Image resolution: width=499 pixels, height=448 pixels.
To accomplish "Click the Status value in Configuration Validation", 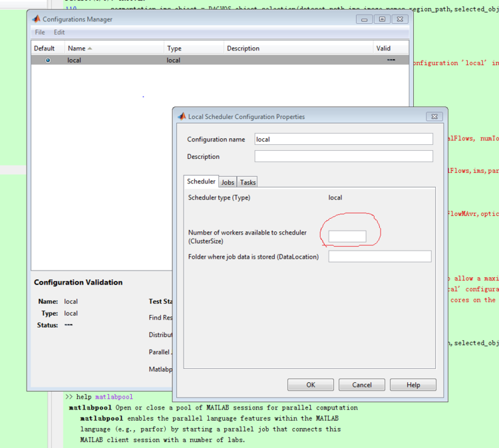I will [69, 325].
